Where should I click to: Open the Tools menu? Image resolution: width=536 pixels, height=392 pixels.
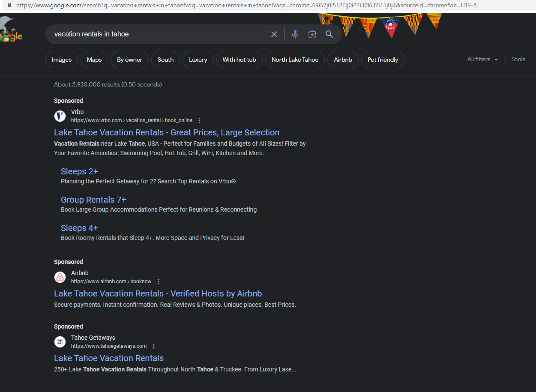(518, 60)
